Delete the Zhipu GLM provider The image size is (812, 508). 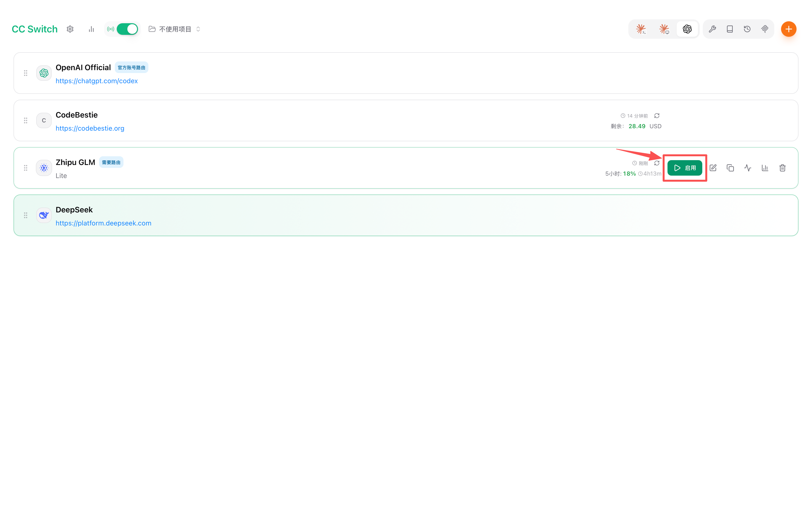[783, 168]
